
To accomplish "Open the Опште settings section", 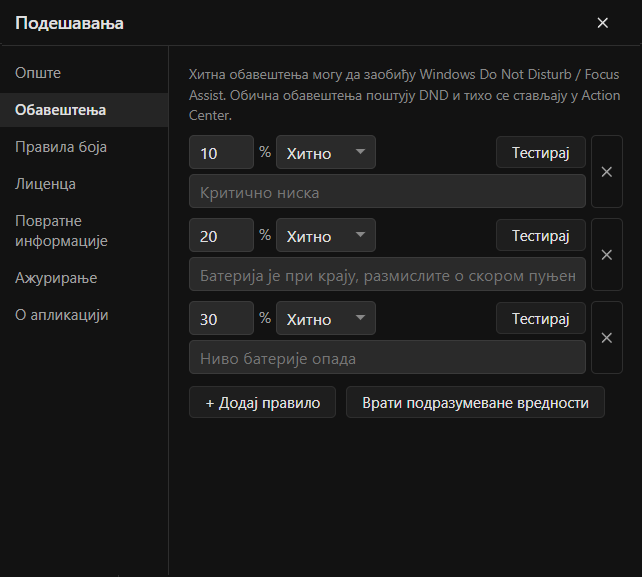I will point(84,73).
